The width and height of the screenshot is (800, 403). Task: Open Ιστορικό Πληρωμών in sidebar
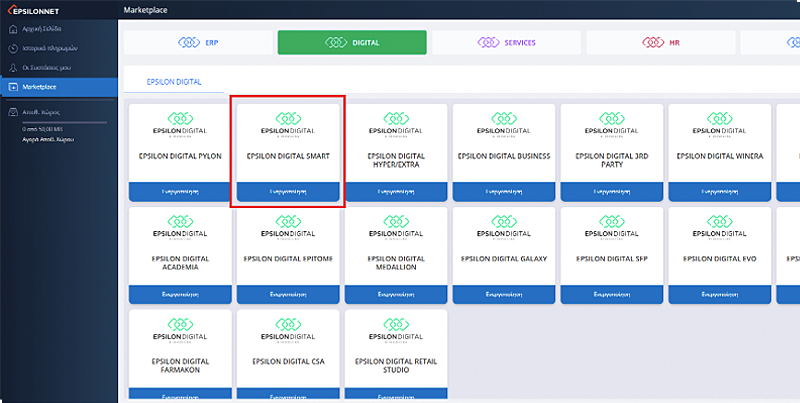pos(59,48)
